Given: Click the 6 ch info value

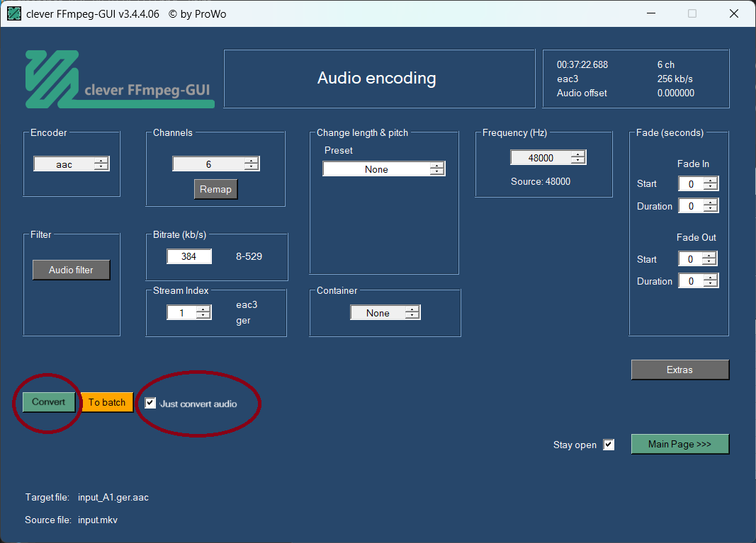Looking at the screenshot, I should click(x=666, y=64).
